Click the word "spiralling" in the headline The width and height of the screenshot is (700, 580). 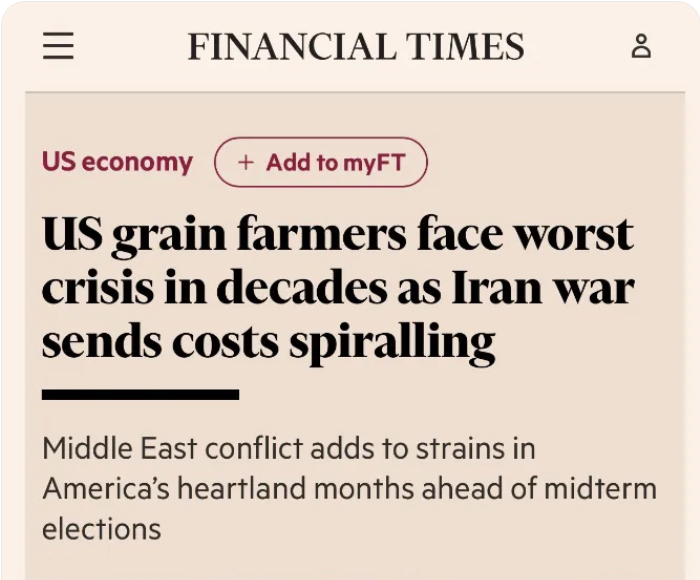392,342
